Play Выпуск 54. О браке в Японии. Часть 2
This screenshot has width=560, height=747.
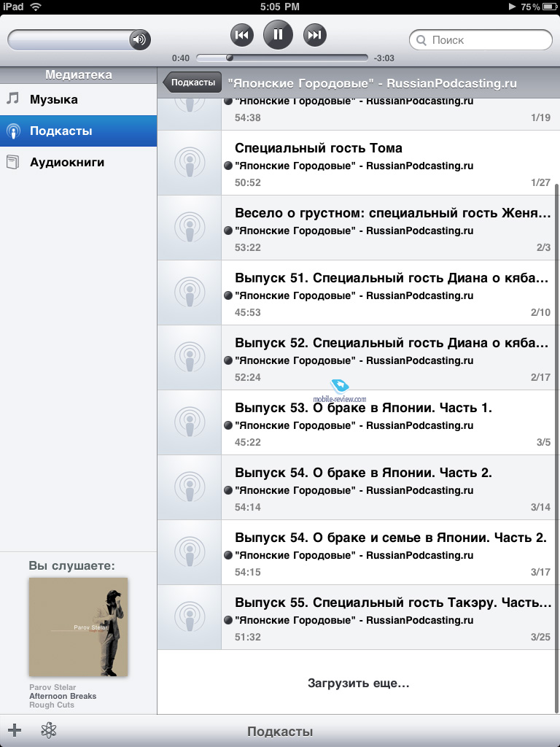click(x=359, y=487)
